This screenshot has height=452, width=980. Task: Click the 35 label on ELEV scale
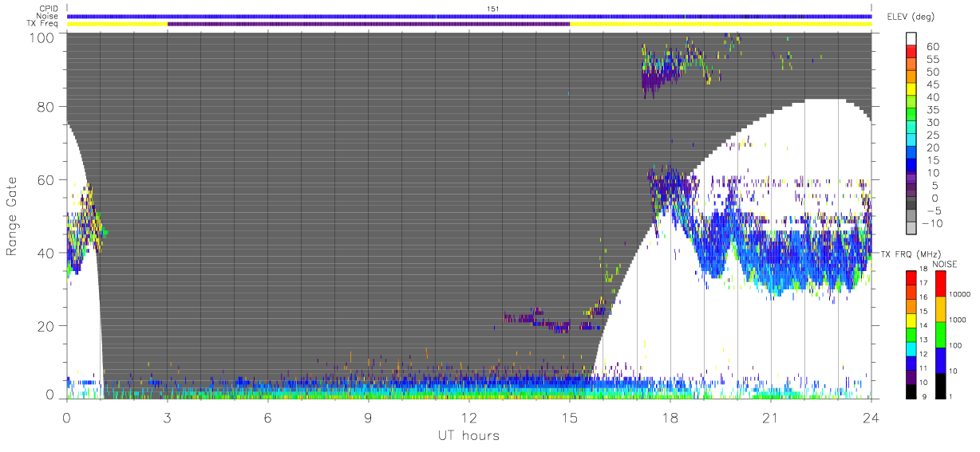click(934, 110)
